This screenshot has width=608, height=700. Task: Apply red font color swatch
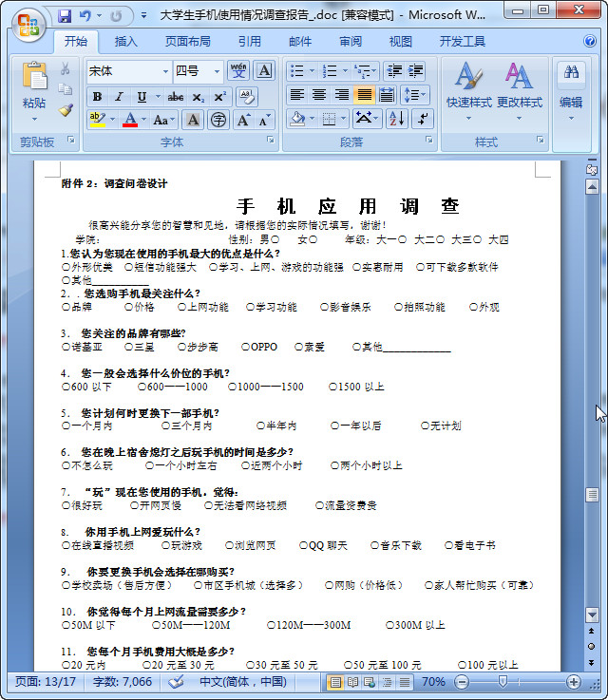pyautogui.click(x=130, y=120)
